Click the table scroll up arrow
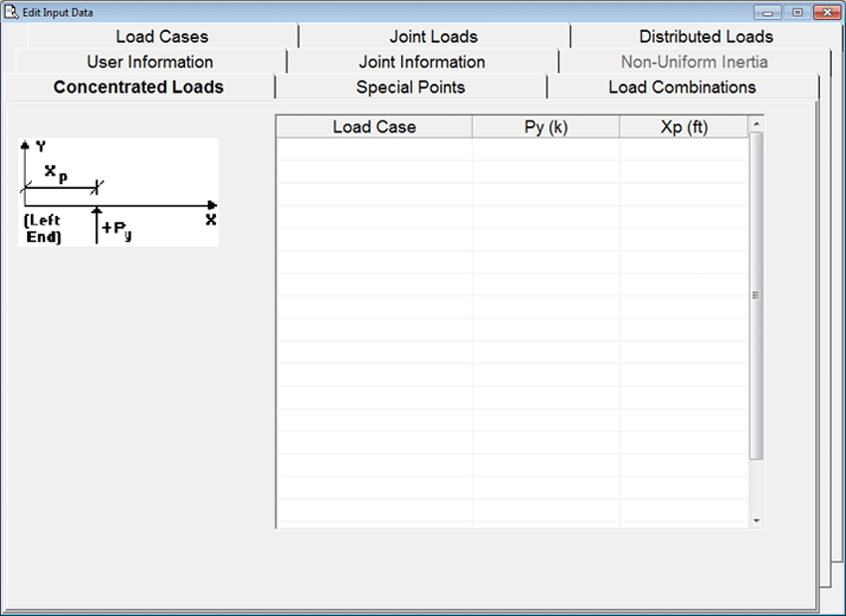The image size is (846, 616). pyautogui.click(x=756, y=124)
